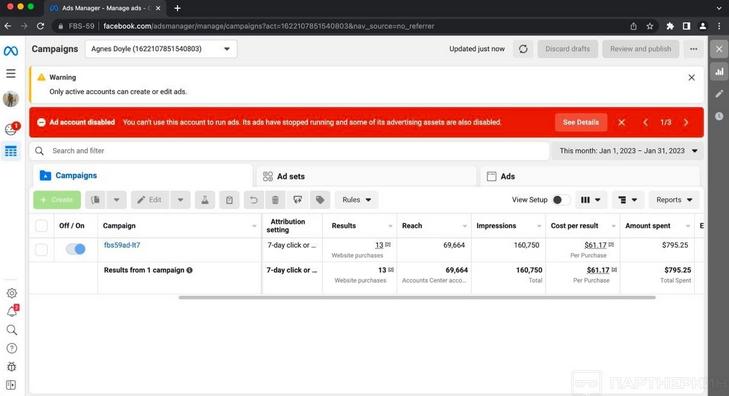
Task: Click the Edit button
Action: tap(150, 200)
